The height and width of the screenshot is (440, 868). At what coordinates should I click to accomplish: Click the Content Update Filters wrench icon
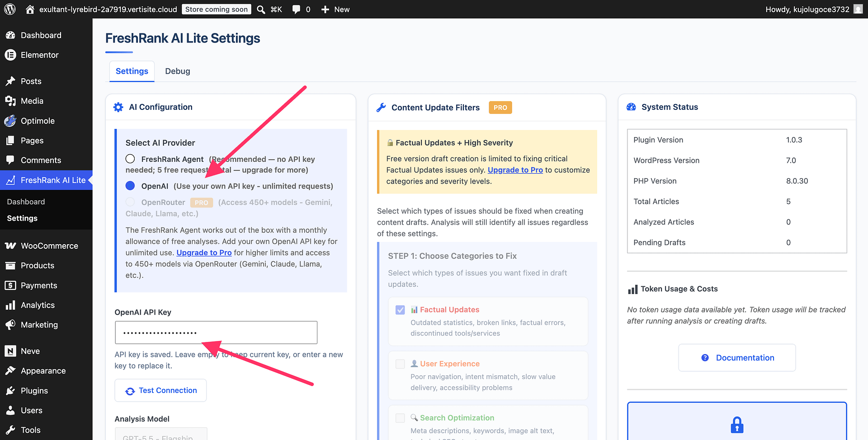(x=381, y=108)
